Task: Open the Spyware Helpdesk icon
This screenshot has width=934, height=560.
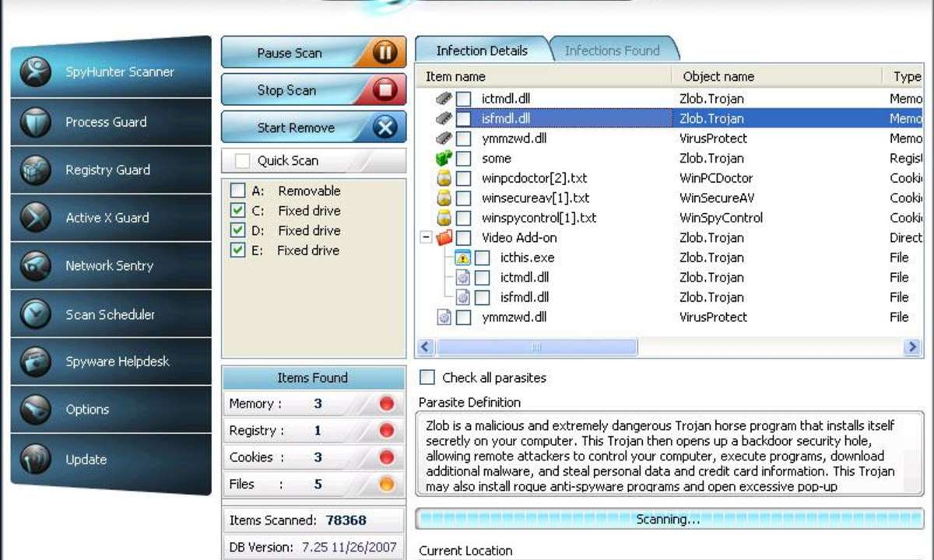Action: 36,362
